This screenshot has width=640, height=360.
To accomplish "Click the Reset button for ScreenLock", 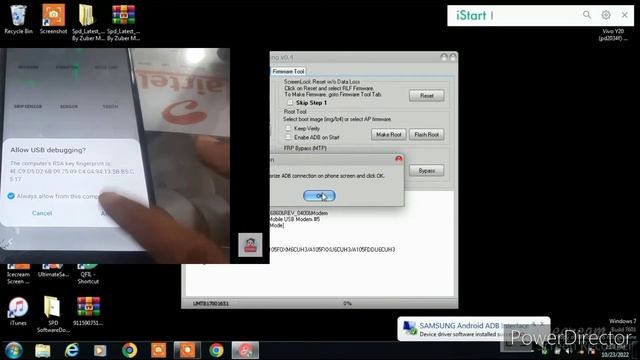I will click(x=427, y=96).
